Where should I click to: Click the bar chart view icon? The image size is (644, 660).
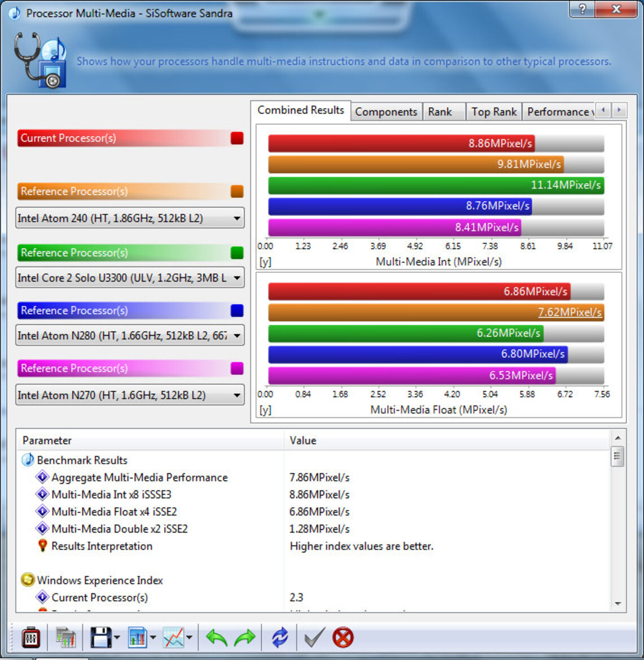tap(137, 637)
